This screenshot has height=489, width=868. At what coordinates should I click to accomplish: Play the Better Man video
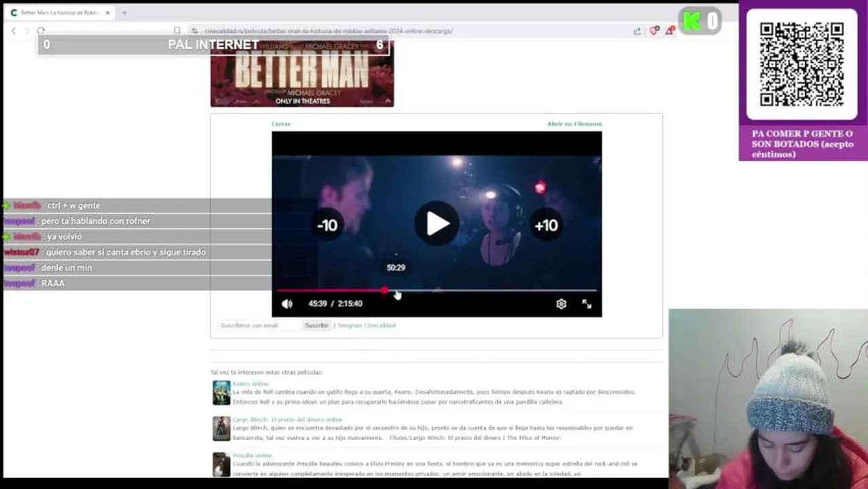(437, 223)
